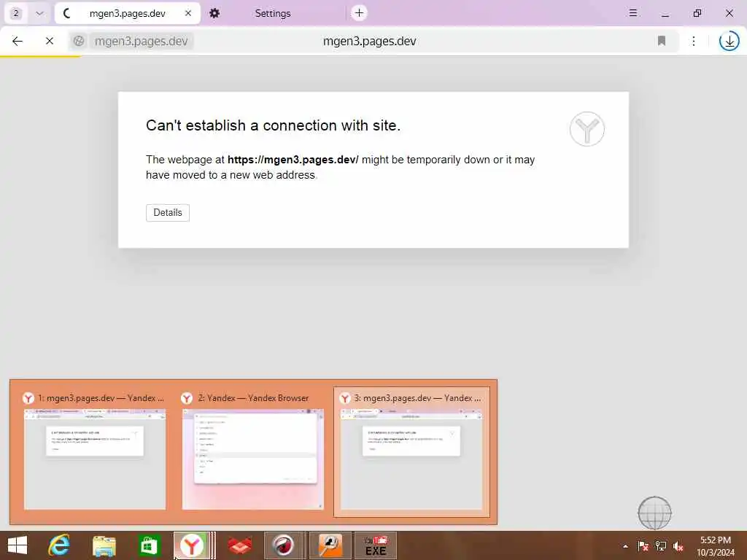
Task: Click the globe icon near bottom right
Action: [654, 513]
